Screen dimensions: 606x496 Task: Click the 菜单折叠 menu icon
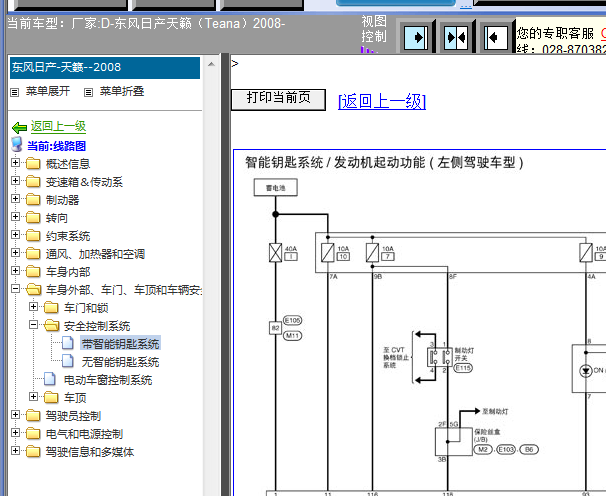(x=89, y=92)
